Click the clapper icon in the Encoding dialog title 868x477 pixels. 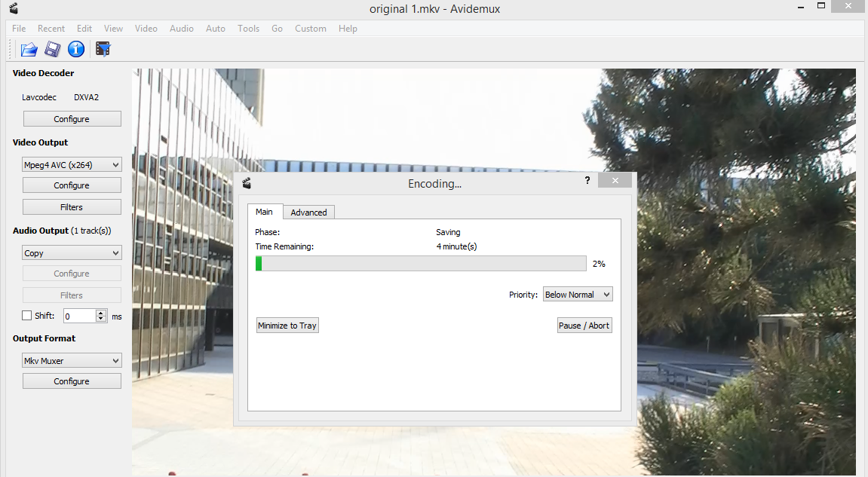(x=247, y=182)
